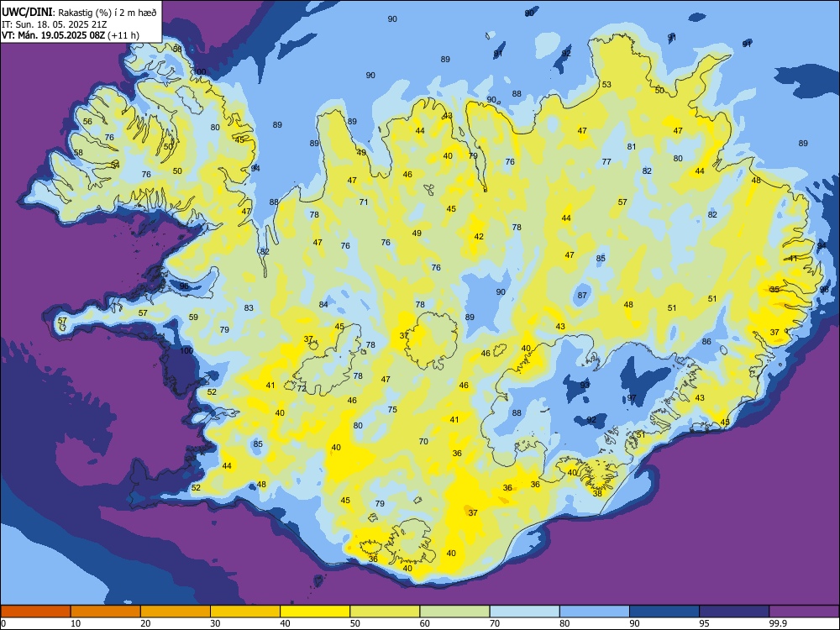Click the map humidity value '87'
Image resolution: width=840 pixels, height=630 pixels.
point(582,295)
